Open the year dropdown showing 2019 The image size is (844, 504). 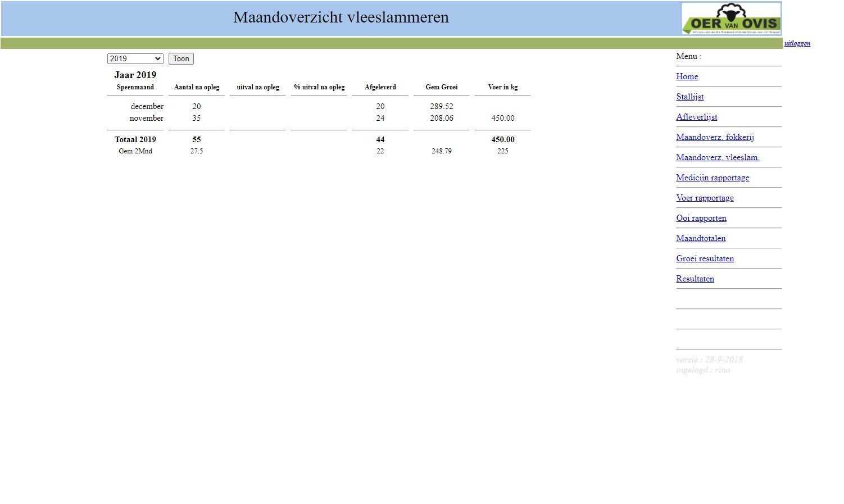[135, 58]
